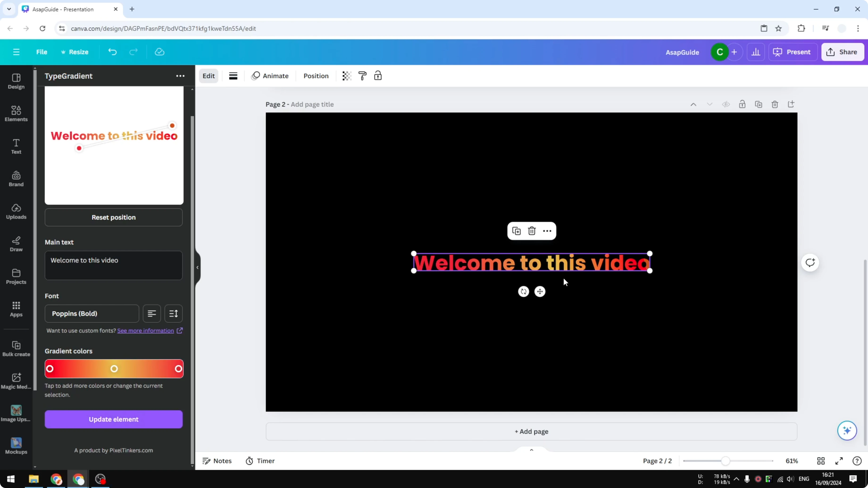The height and width of the screenshot is (488, 868).
Task: Open the Text sidebar panel
Action: (x=16, y=146)
